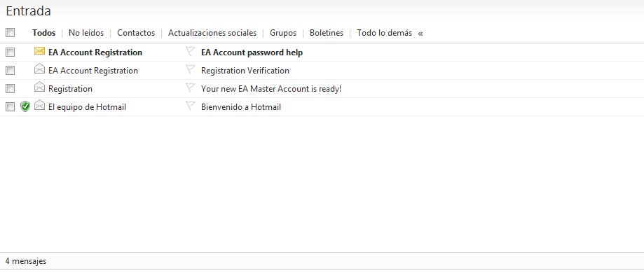The width and height of the screenshot is (644, 273).
Task: Collapse the filter bar with the « chevron
Action: (420, 34)
